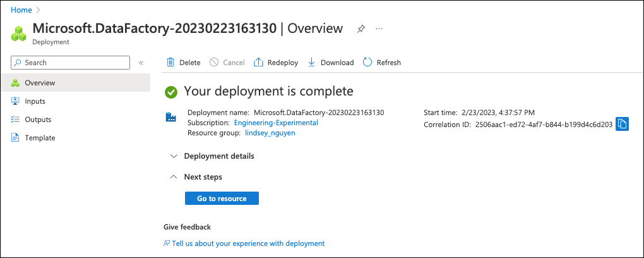This screenshot has width=644, height=258.
Task: Click the green deployment complete checkmark icon
Action: pyautogui.click(x=171, y=92)
